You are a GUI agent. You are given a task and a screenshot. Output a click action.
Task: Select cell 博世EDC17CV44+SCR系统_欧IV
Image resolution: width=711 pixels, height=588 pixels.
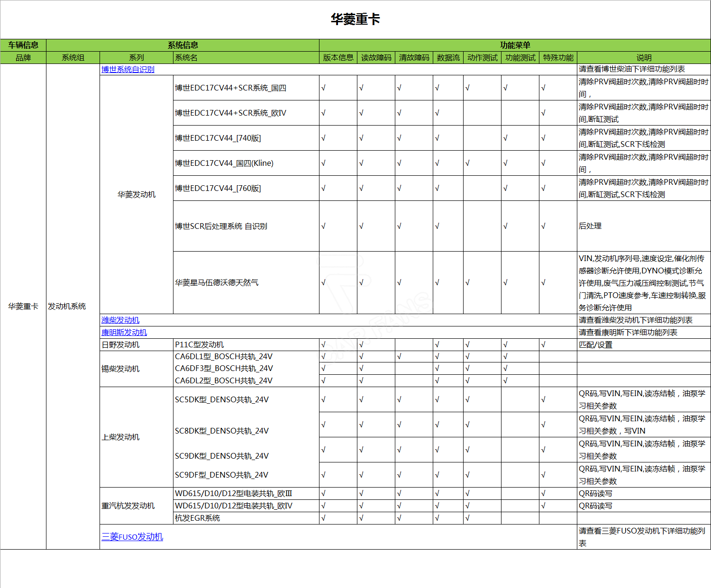click(246, 113)
